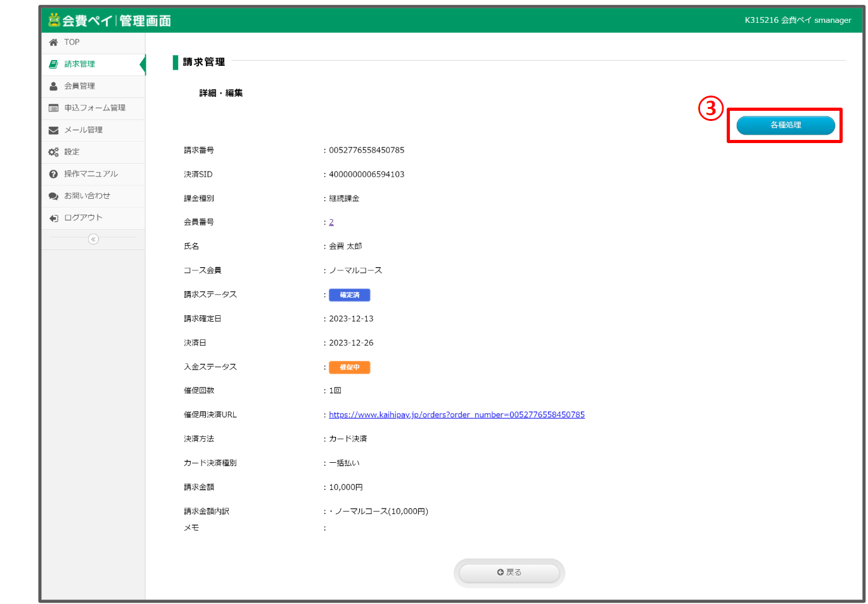Click the 操作マニュアル question mark icon
The height and width of the screenshot is (604, 868).
(54, 174)
